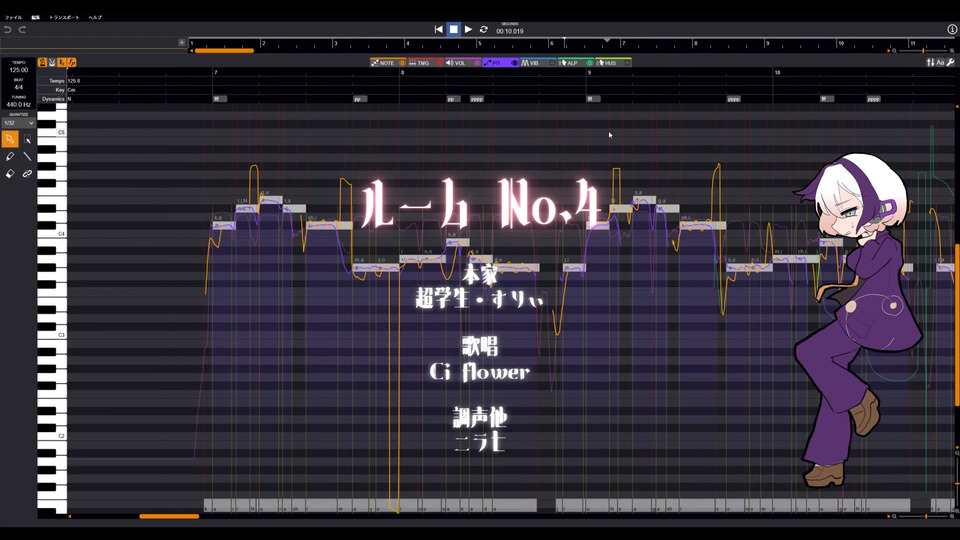This screenshot has width=960, height=540.
Task: Adjust the top timeline zoom slider
Action: click(923, 51)
